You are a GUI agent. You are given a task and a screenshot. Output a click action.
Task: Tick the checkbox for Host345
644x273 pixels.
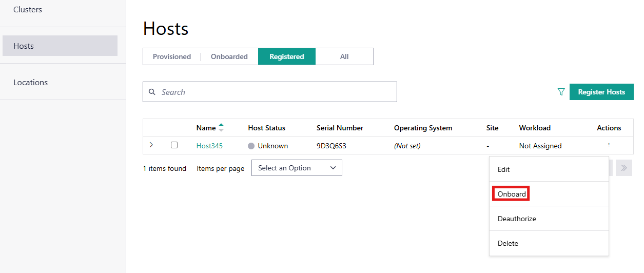coord(174,145)
